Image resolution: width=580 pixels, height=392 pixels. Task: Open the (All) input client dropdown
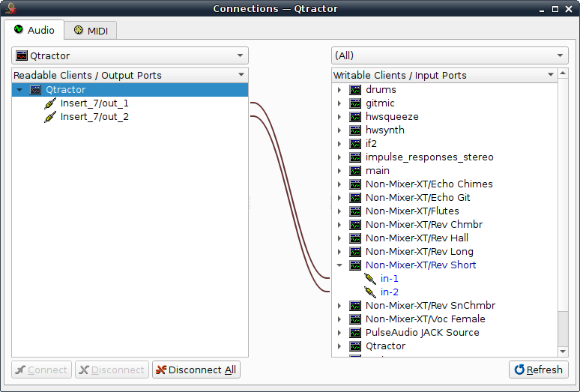(450, 55)
